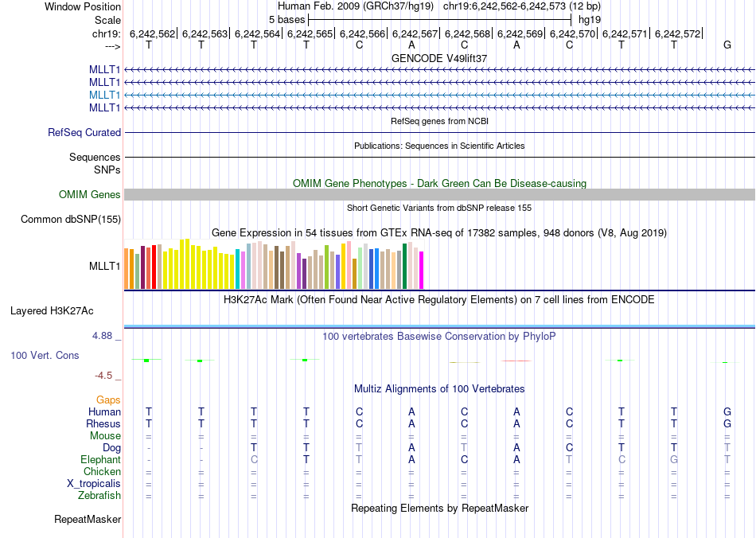Open the GTEx Gene Expression in 54 tissues title
Screen dimensions: 756x538
[439, 233]
